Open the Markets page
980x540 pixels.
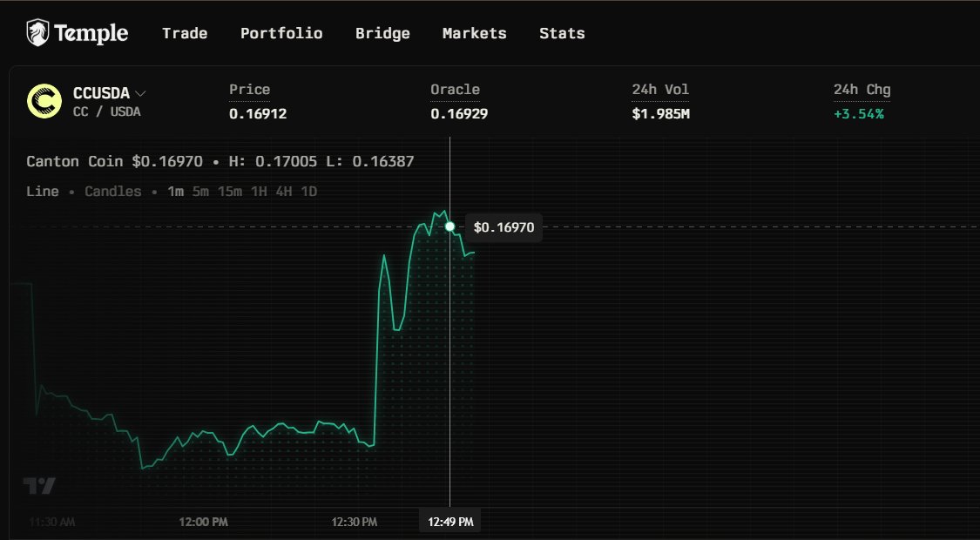pyautogui.click(x=475, y=33)
